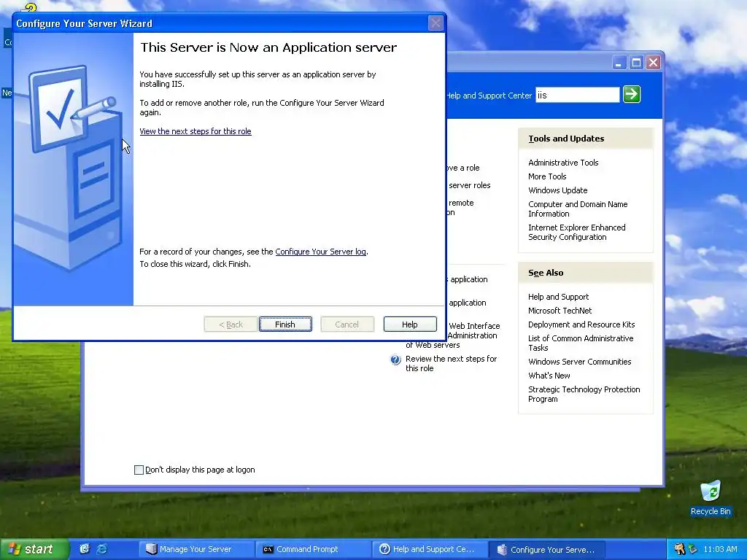Launch Internet Explorer from quick launch
The image size is (747, 560).
(102, 549)
